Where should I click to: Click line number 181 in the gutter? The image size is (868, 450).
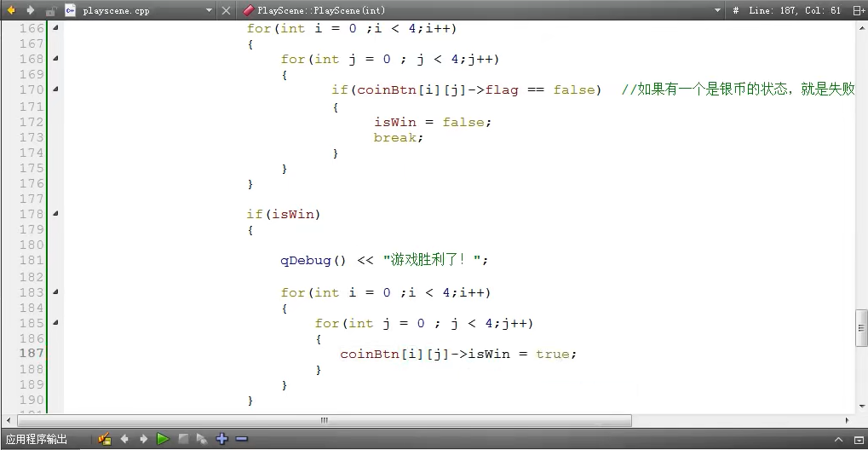coord(32,260)
